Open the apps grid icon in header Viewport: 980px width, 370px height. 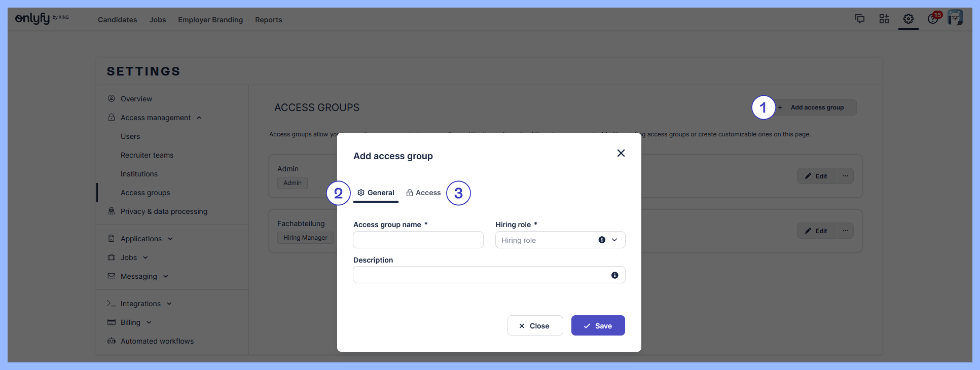[x=884, y=19]
